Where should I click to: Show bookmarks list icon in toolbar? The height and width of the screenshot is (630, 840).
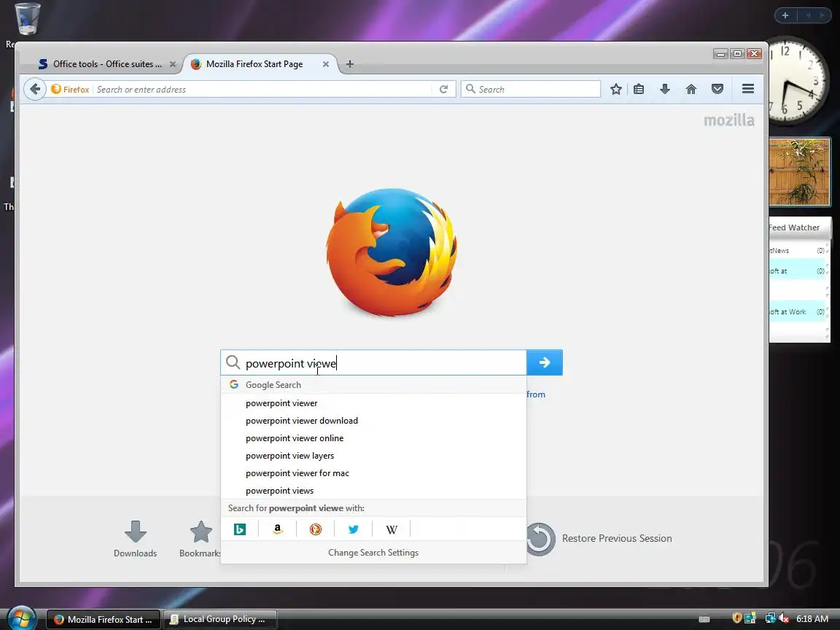point(639,89)
